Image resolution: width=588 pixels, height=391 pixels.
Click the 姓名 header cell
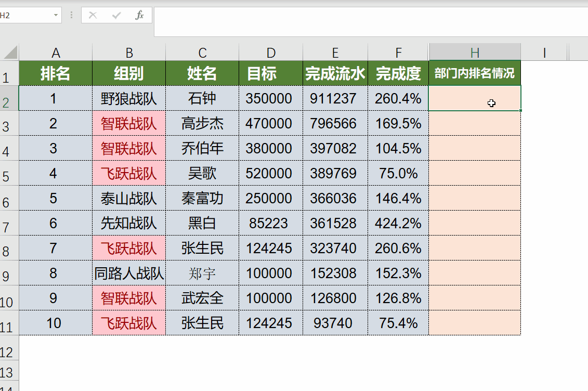coord(202,73)
